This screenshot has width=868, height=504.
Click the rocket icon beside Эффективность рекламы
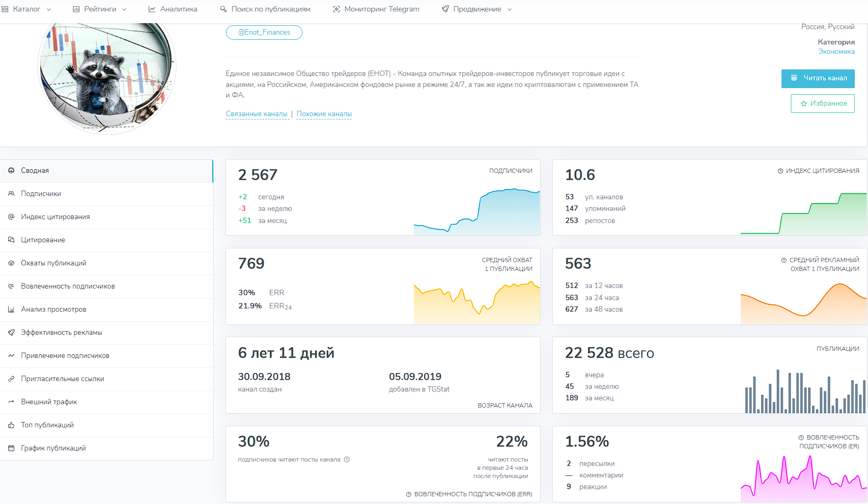point(11,333)
